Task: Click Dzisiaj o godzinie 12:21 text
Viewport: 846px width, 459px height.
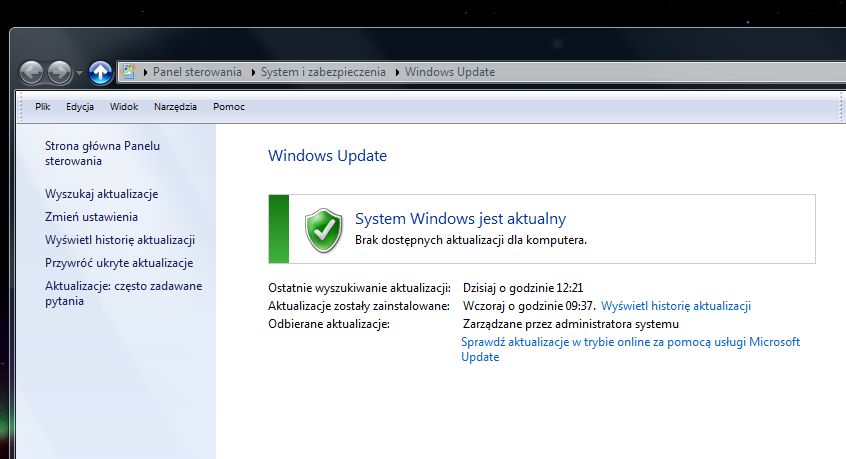Action: coord(523,288)
